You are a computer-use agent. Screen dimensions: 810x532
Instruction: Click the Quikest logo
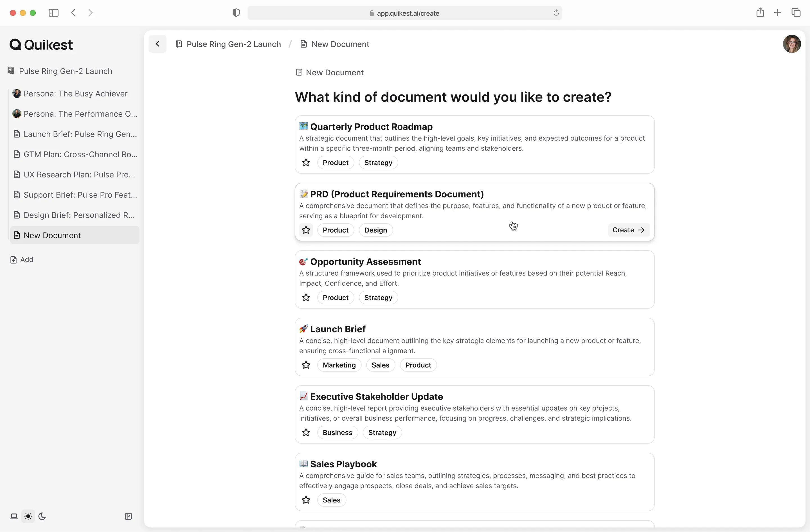41,44
